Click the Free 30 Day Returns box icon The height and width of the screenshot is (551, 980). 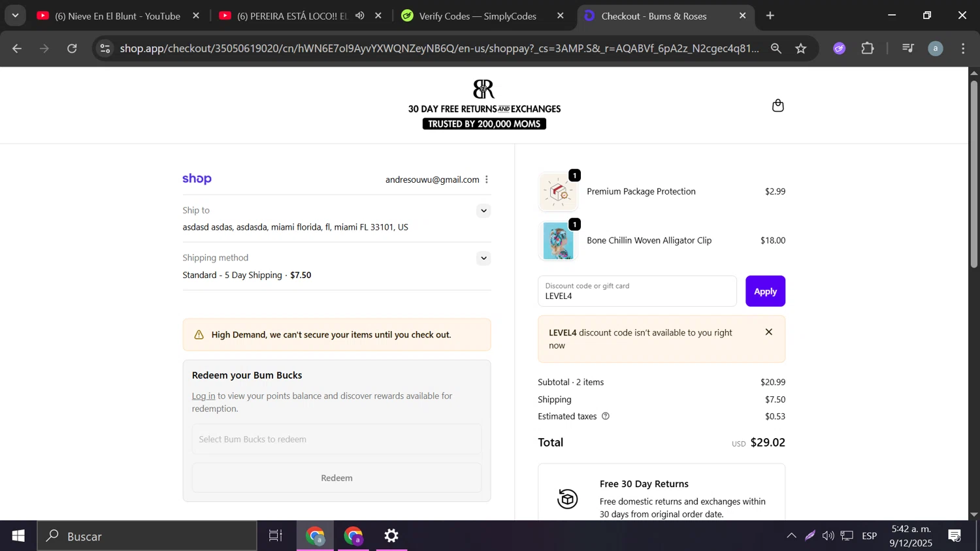567,499
